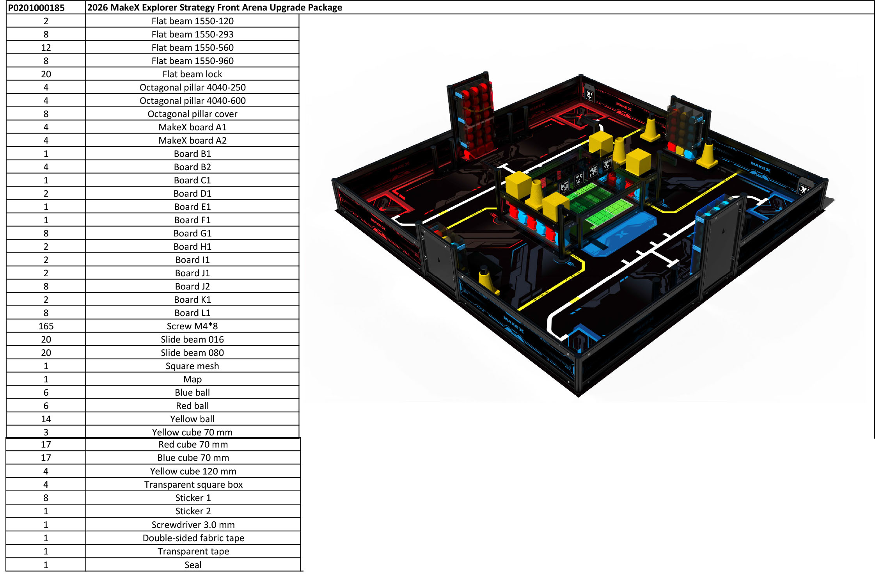Select the 'Slide beam 080' cell
The image size is (875, 588).
click(x=192, y=353)
